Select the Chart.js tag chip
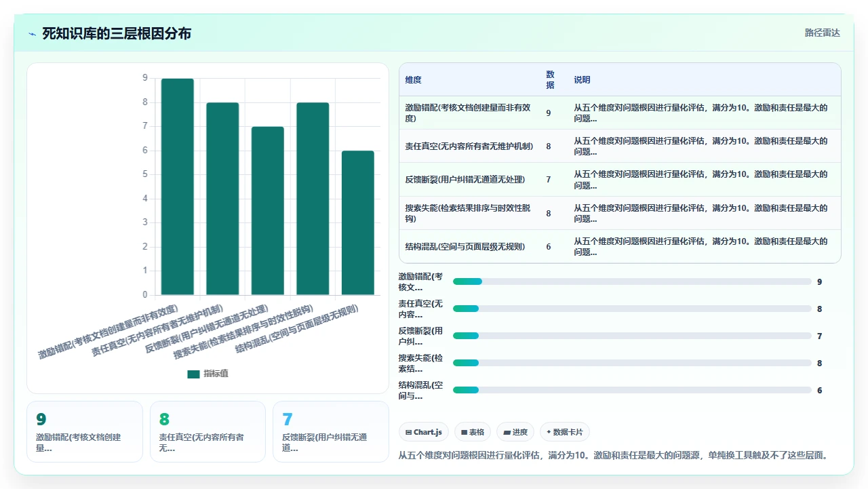Image resolution: width=868 pixels, height=489 pixels. click(424, 432)
